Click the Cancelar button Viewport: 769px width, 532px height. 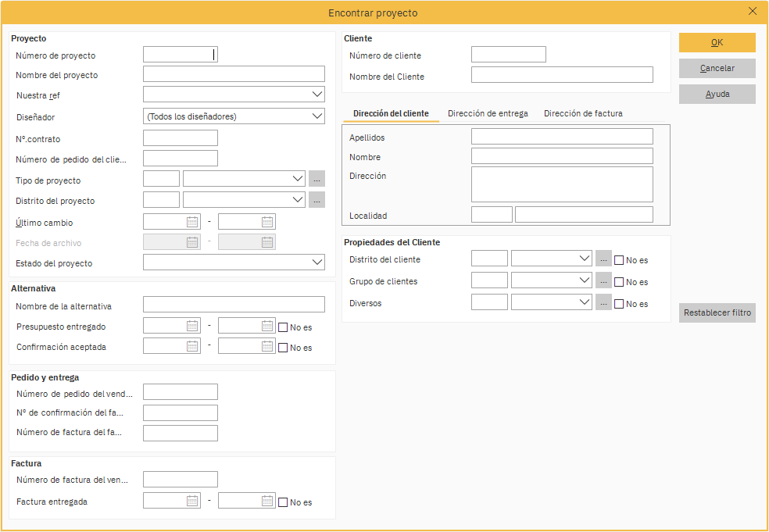(x=717, y=68)
